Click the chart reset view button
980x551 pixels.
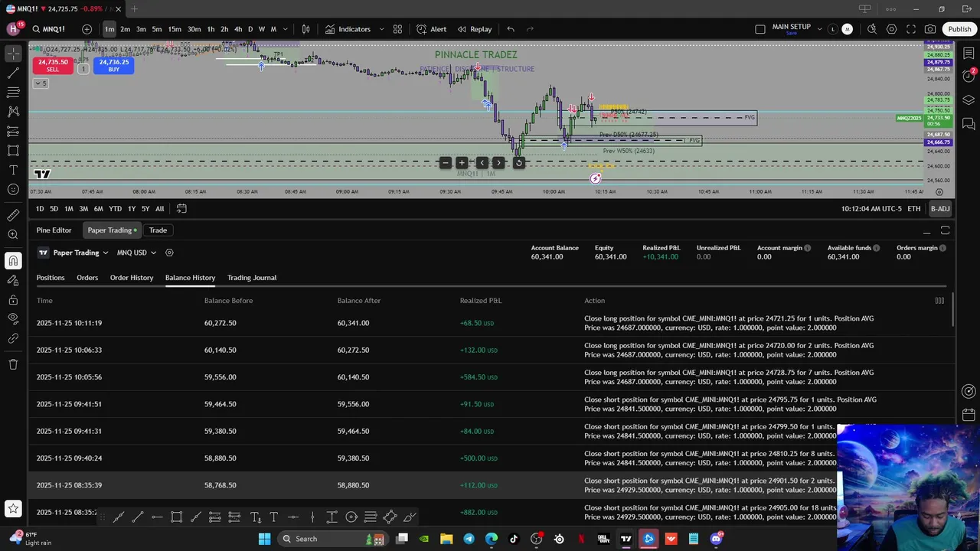(518, 162)
